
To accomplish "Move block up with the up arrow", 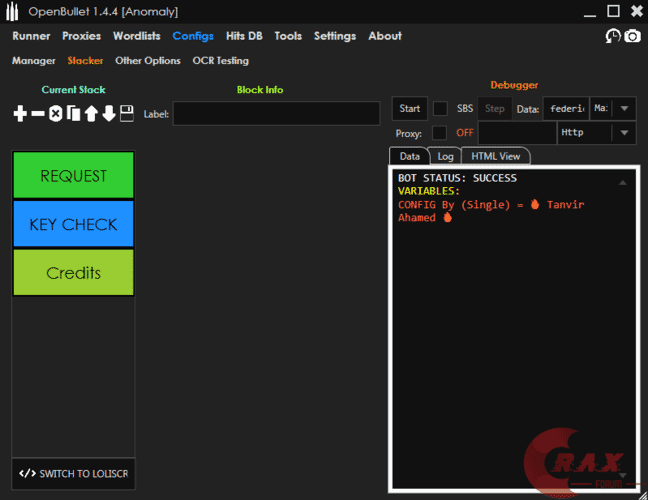I will click(91, 113).
